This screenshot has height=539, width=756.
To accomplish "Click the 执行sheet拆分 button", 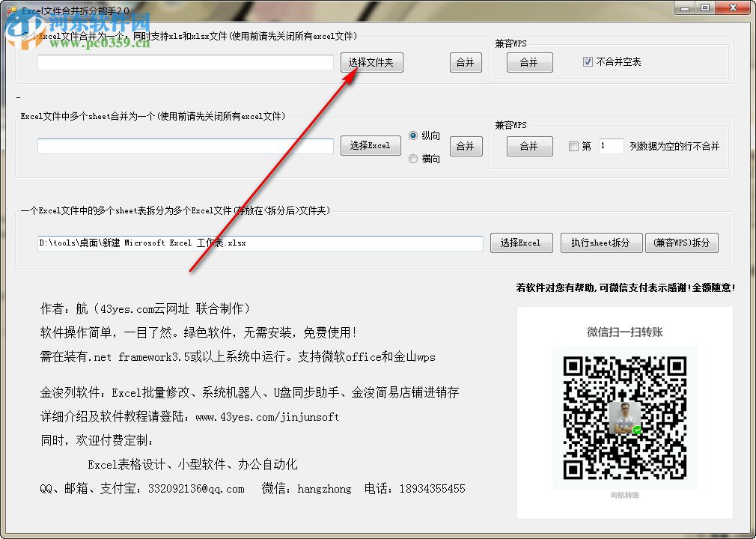I will click(603, 243).
